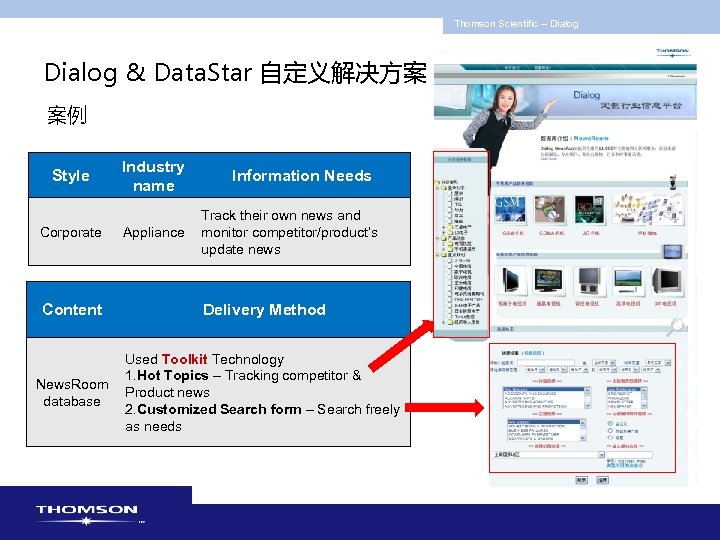Viewport: 720px width, 540px height.
Task: Click the right button below the search form
Action: pyautogui.click(x=602, y=480)
